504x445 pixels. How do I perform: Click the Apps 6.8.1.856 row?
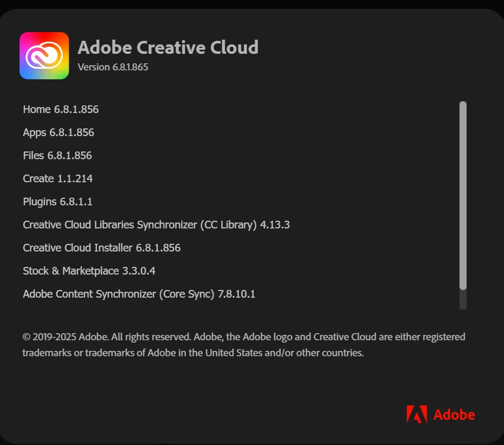click(x=59, y=133)
